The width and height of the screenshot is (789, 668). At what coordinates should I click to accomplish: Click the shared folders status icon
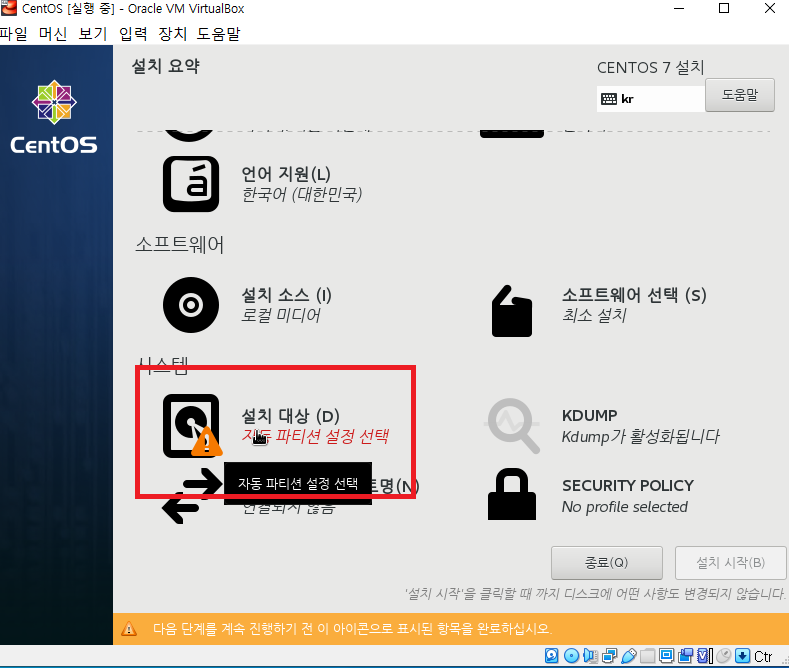[648, 656]
